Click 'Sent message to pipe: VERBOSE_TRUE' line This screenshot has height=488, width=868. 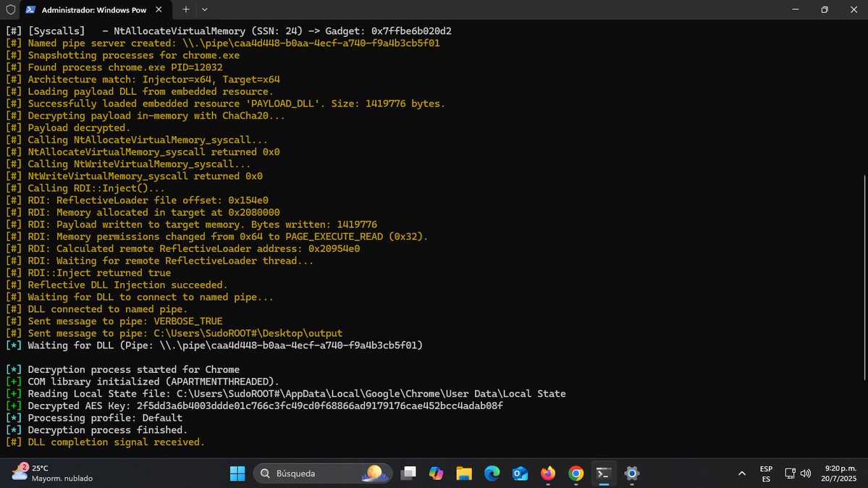click(x=114, y=321)
